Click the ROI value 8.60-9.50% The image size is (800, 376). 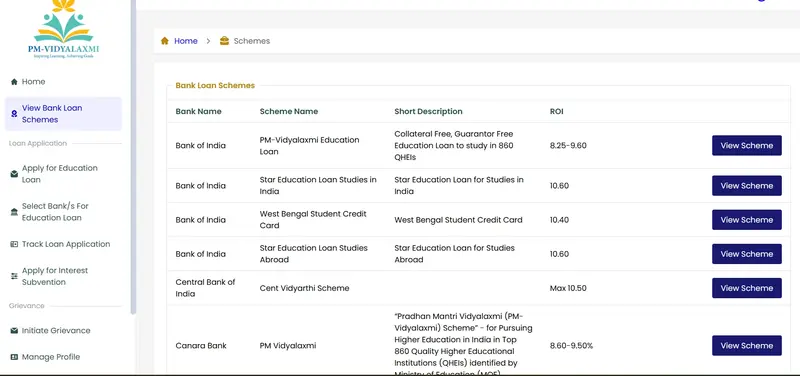click(571, 345)
